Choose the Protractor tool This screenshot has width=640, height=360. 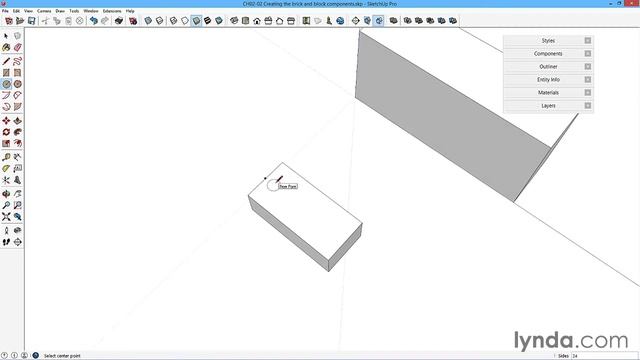pyautogui.click(x=6, y=169)
